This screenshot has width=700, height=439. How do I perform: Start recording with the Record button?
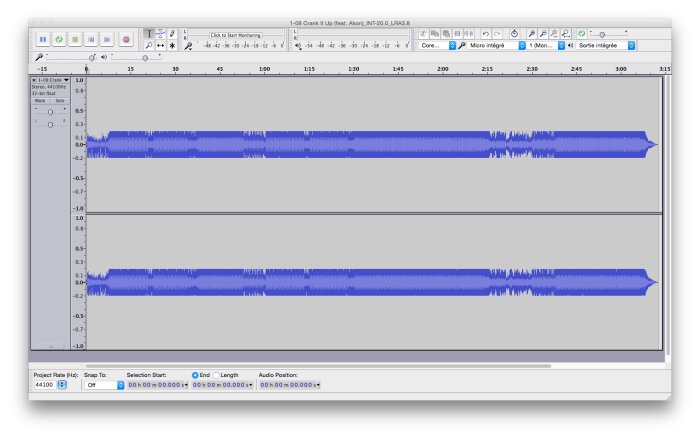[126, 39]
